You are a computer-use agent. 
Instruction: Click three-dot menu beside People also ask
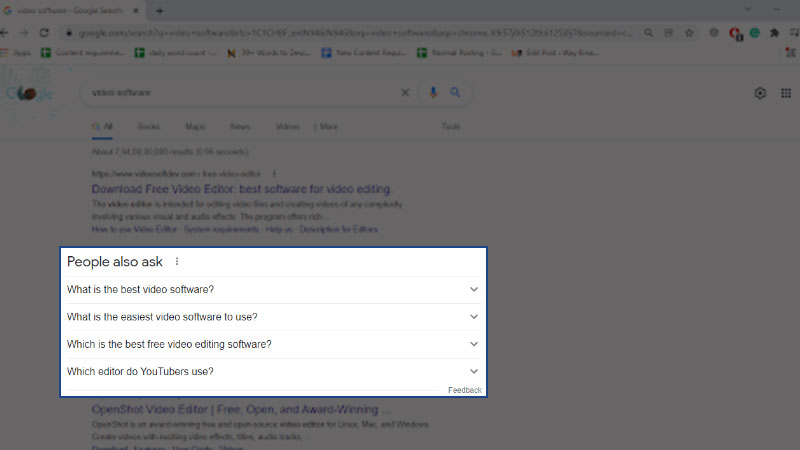(177, 262)
